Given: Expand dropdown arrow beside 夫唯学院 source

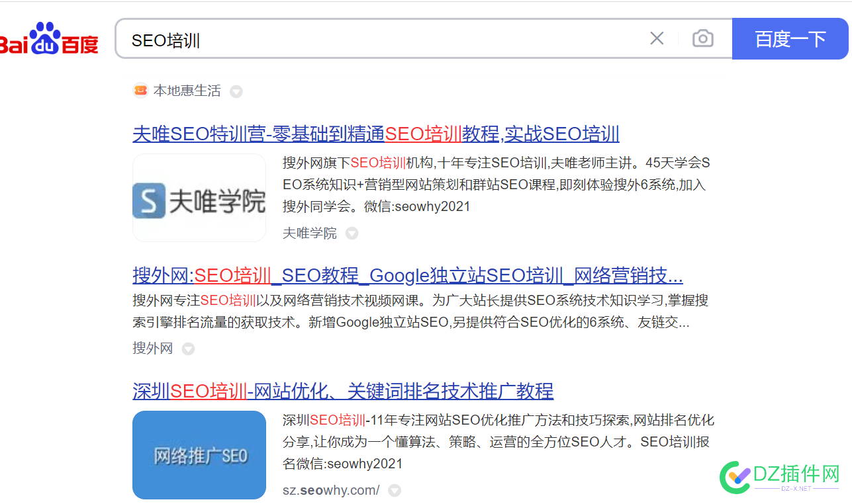Looking at the screenshot, I should (x=352, y=233).
